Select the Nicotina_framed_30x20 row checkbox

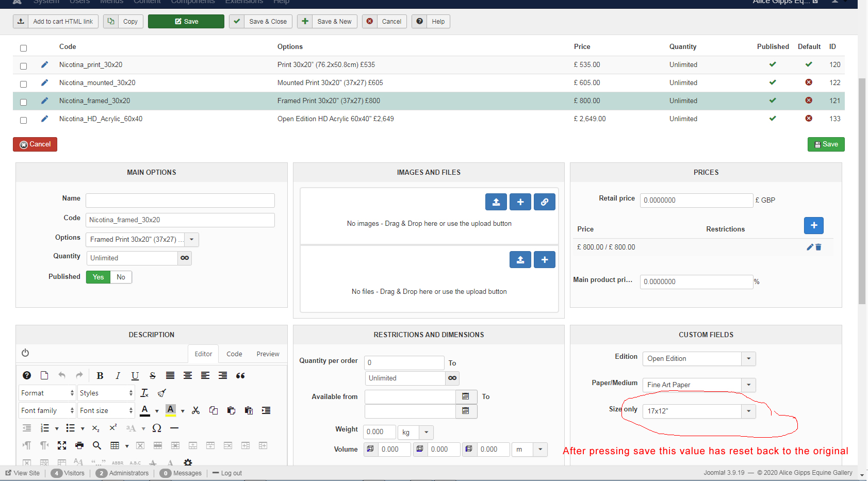[x=23, y=102]
